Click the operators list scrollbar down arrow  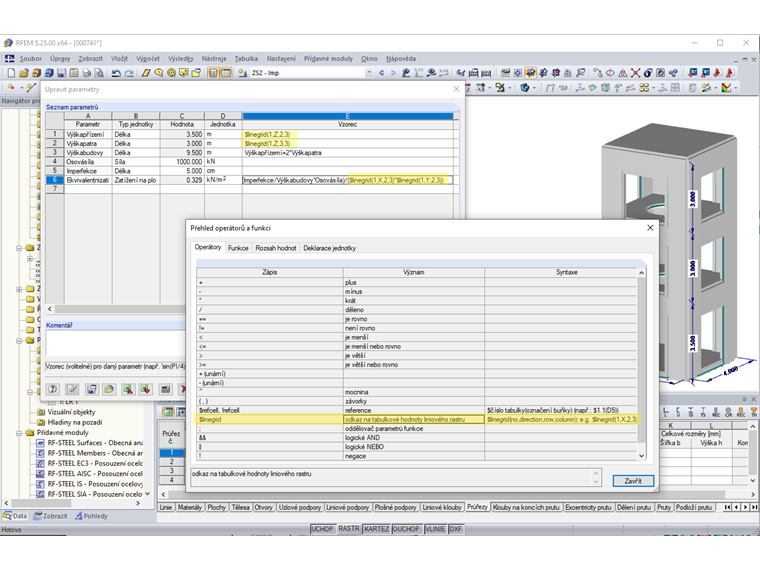[x=642, y=456]
